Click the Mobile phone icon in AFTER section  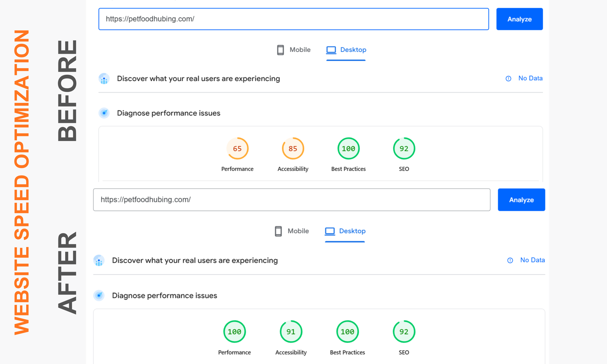pyautogui.click(x=278, y=231)
